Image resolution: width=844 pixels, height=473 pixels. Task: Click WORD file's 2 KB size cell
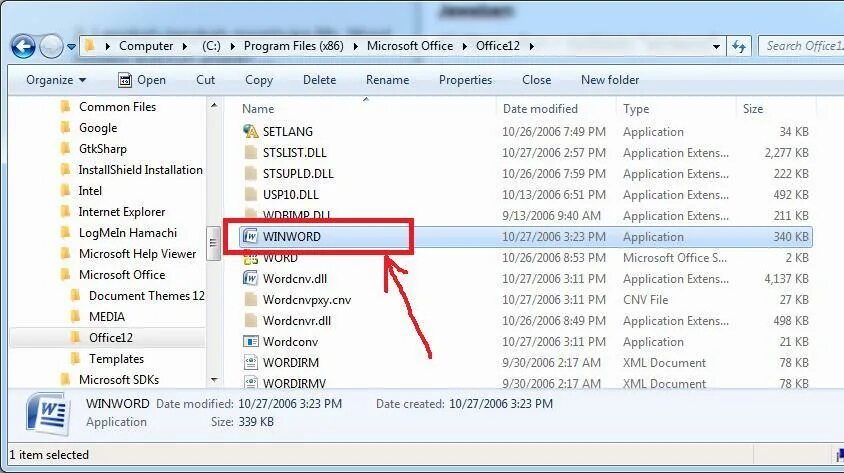click(797, 258)
